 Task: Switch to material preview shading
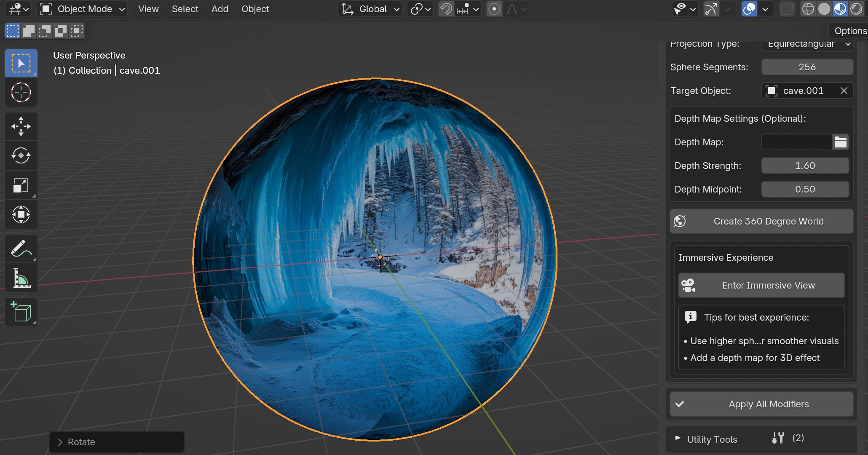pyautogui.click(x=840, y=9)
